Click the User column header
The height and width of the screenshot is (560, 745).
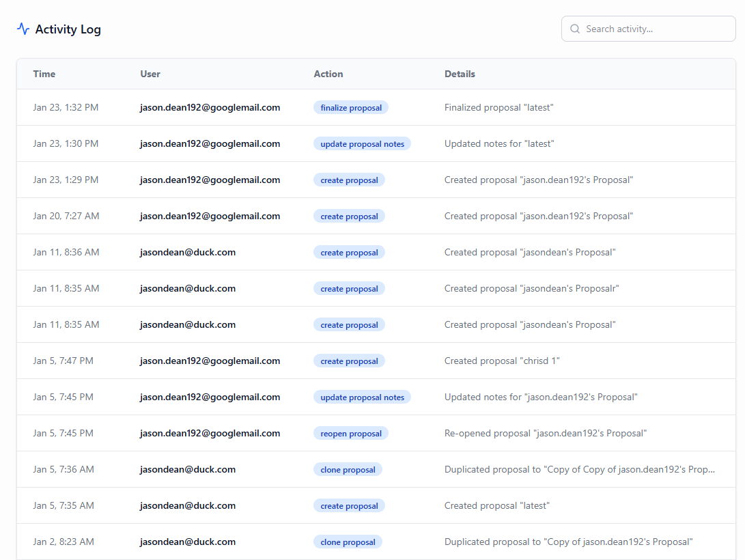coord(150,74)
